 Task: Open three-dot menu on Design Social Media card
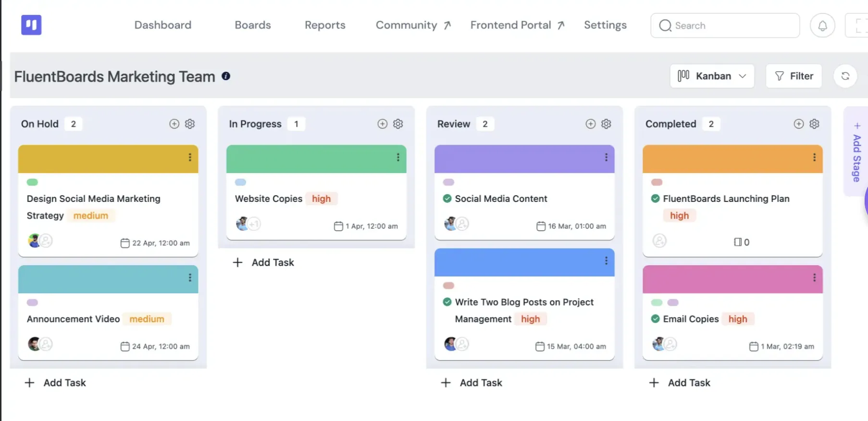pyautogui.click(x=190, y=157)
